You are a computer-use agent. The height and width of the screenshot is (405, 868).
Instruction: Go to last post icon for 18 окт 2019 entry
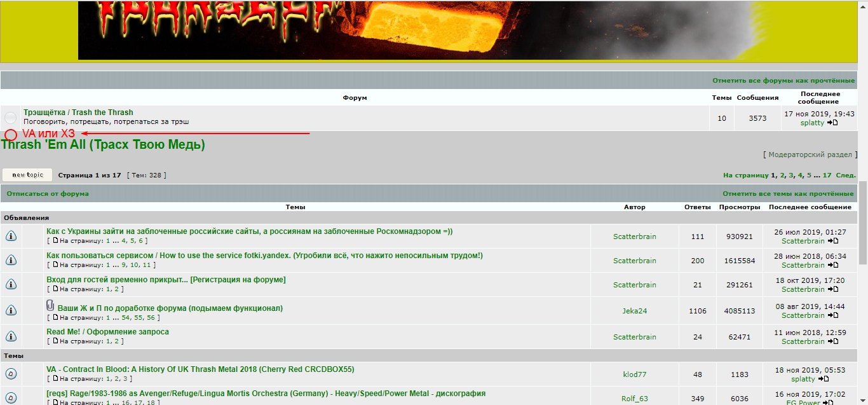(x=832, y=289)
